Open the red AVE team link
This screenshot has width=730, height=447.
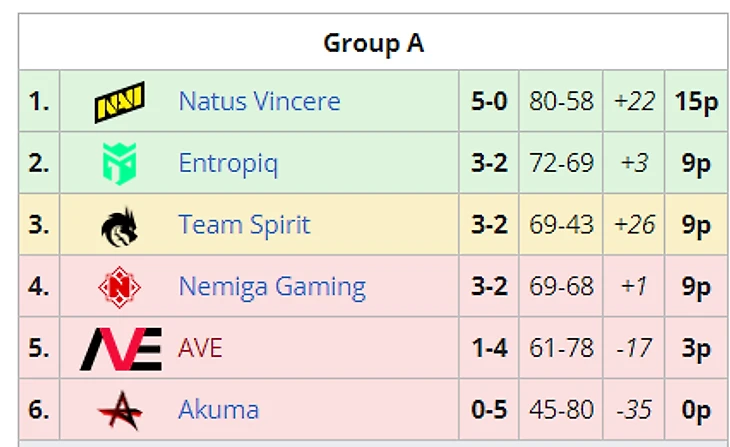tap(200, 349)
